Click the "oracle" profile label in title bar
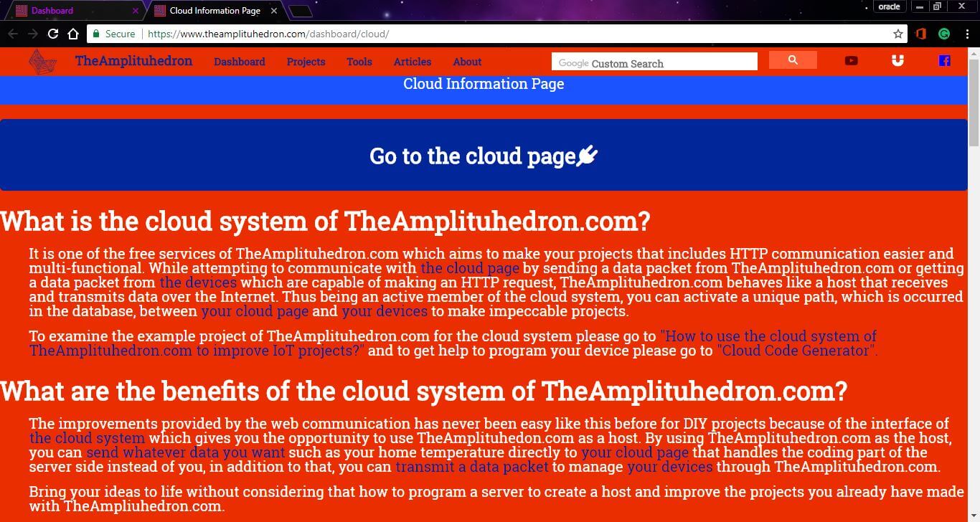The height and width of the screenshot is (522, 980). coord(890,6)
